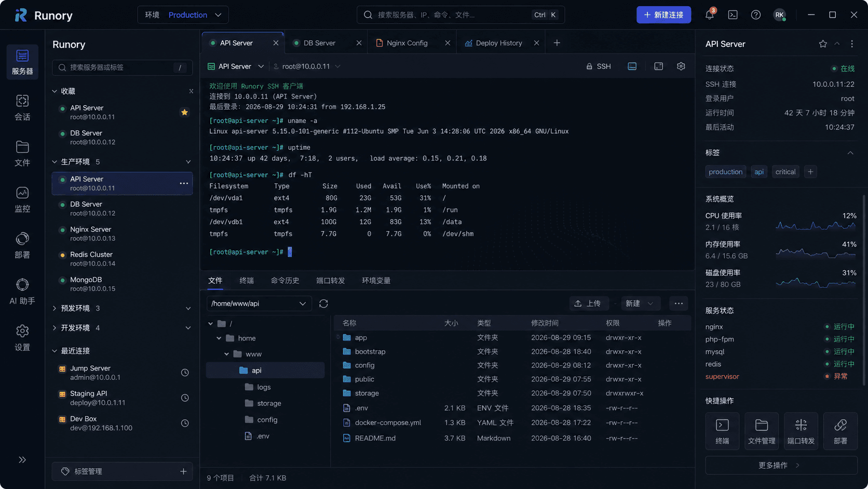Click the history clock icon for Jump Server

[x=185, y=373]
